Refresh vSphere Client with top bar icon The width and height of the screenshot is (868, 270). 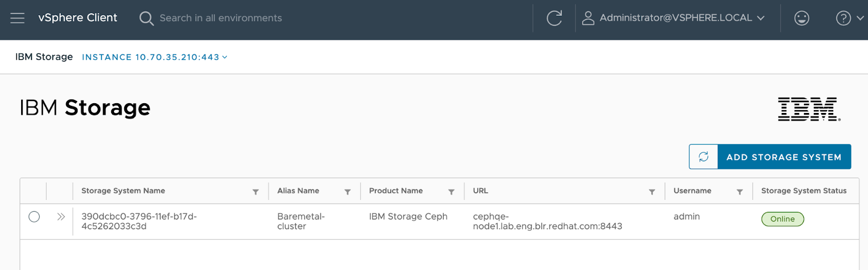(554, 18)
